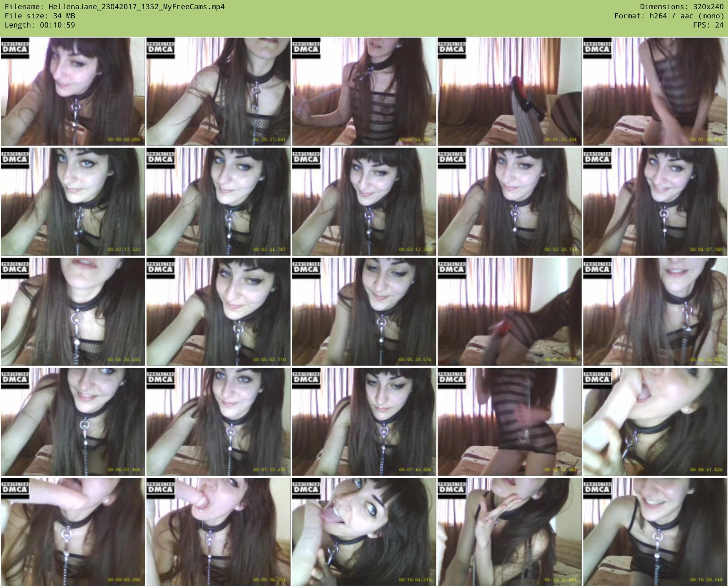
Task: Open the frame with timestamp 00:00:27
Action: point(218,92)
